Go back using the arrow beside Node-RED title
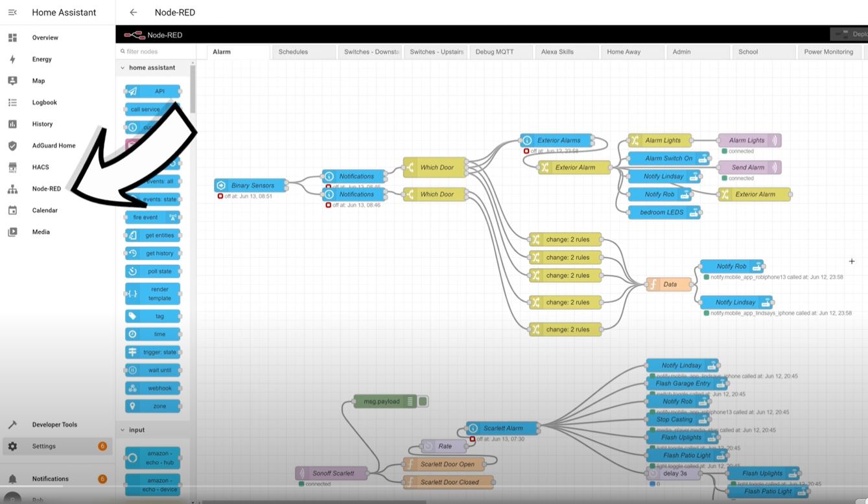868x504 pixels. pos(133,12)
